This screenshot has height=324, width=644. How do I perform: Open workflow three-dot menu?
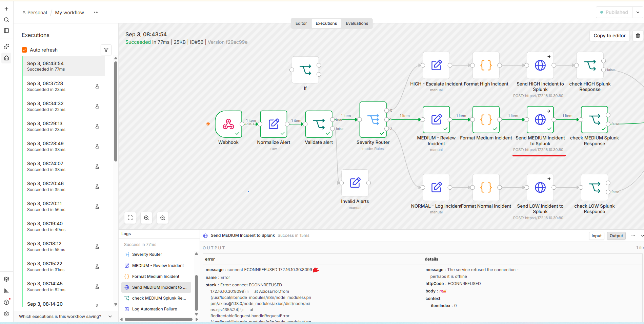point(96,12)
